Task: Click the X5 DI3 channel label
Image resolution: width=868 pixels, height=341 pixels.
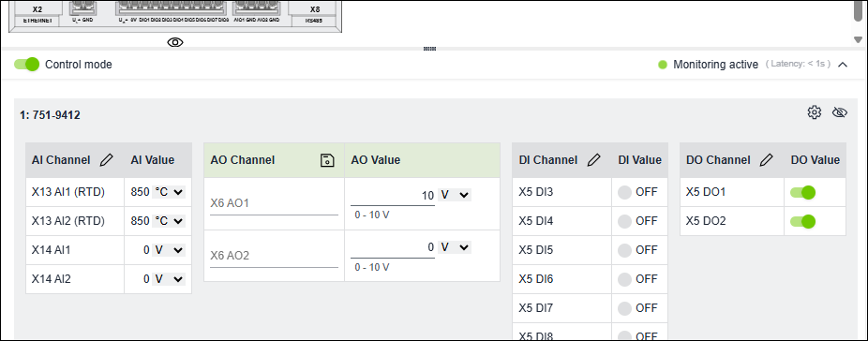Action: pyautogui.click(x=536, y=192)
